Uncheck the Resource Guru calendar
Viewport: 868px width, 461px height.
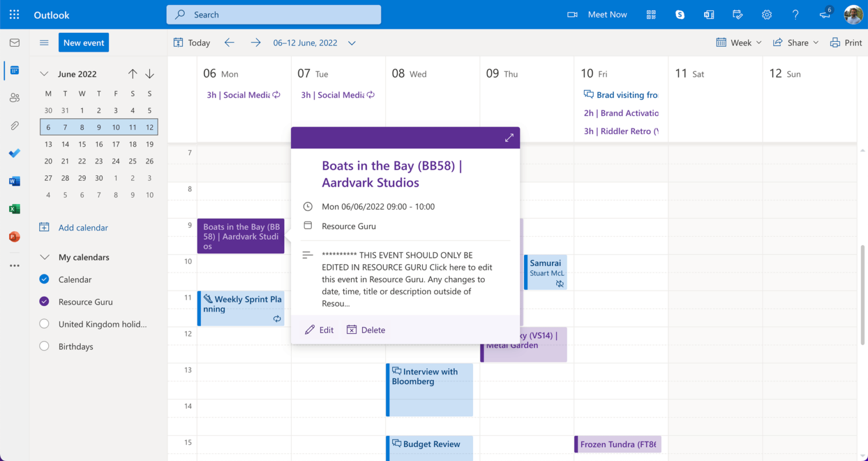[44, 301]
